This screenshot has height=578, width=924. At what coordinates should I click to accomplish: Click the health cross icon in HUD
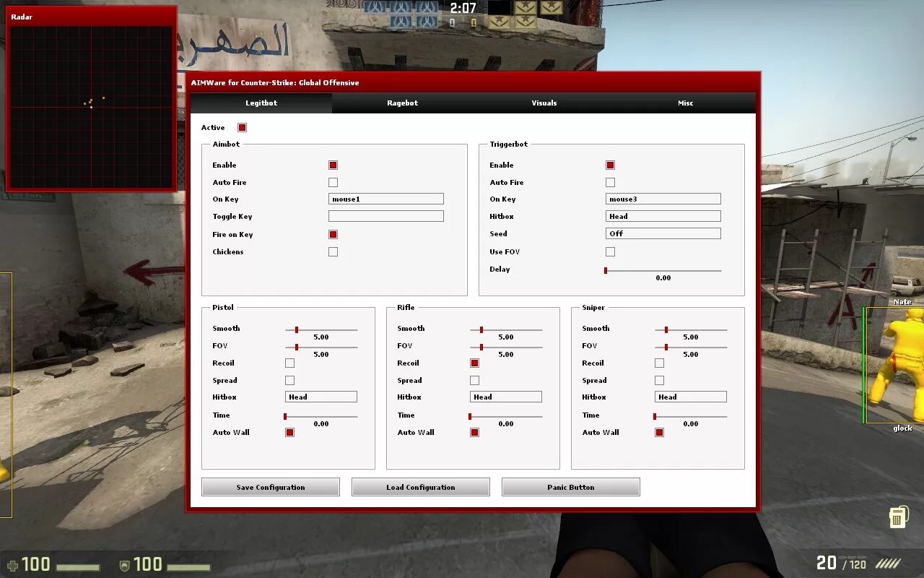(12, 565)
